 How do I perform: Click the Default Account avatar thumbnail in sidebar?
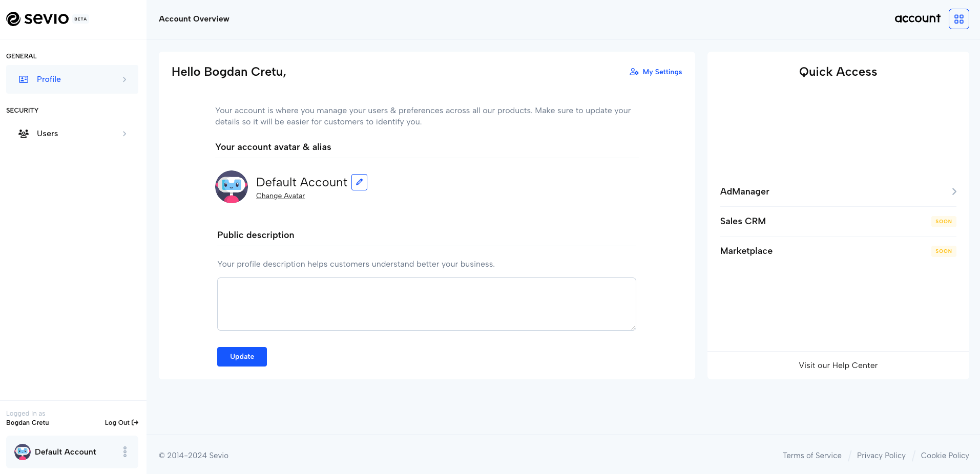22,452
